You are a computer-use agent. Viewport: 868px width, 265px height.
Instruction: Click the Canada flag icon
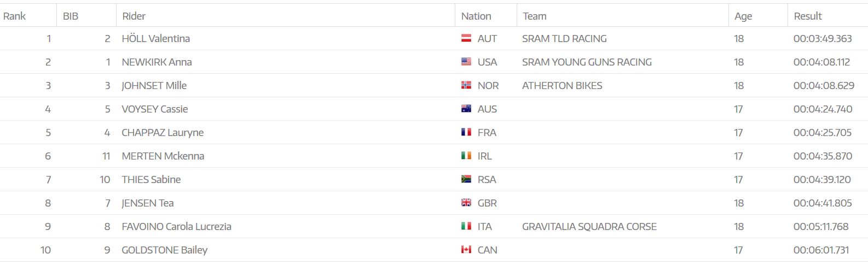pos(466,250)
